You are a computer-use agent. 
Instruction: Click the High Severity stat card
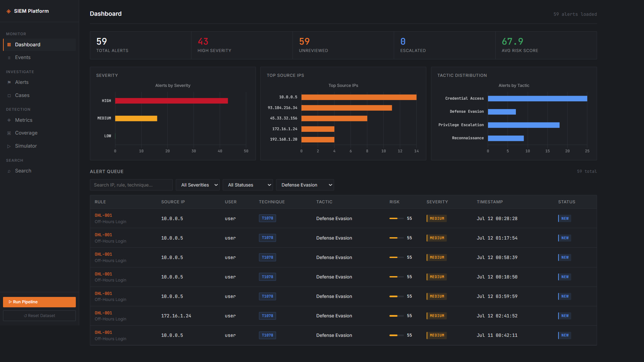point(242,45)
